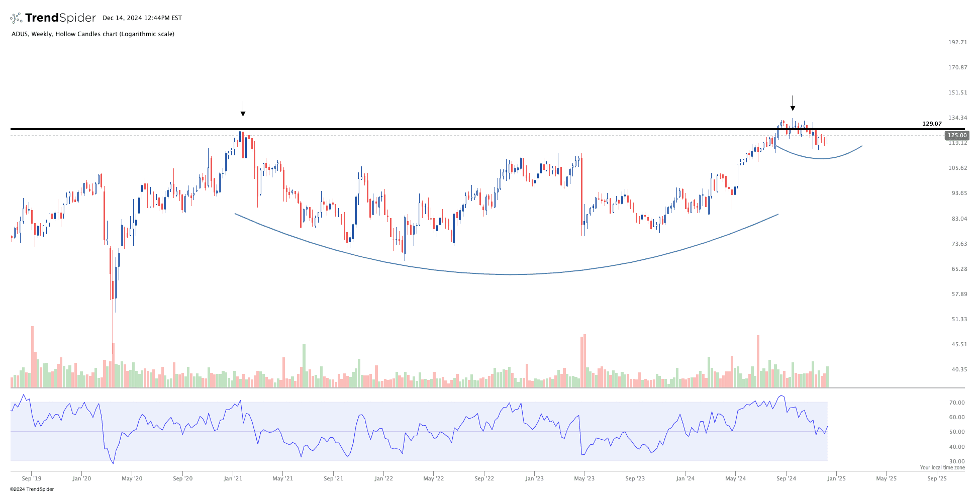This screenshot has width=980, height=494.
Task: Click the 70.00 RSI level label
Action: [x=957, y=403]
